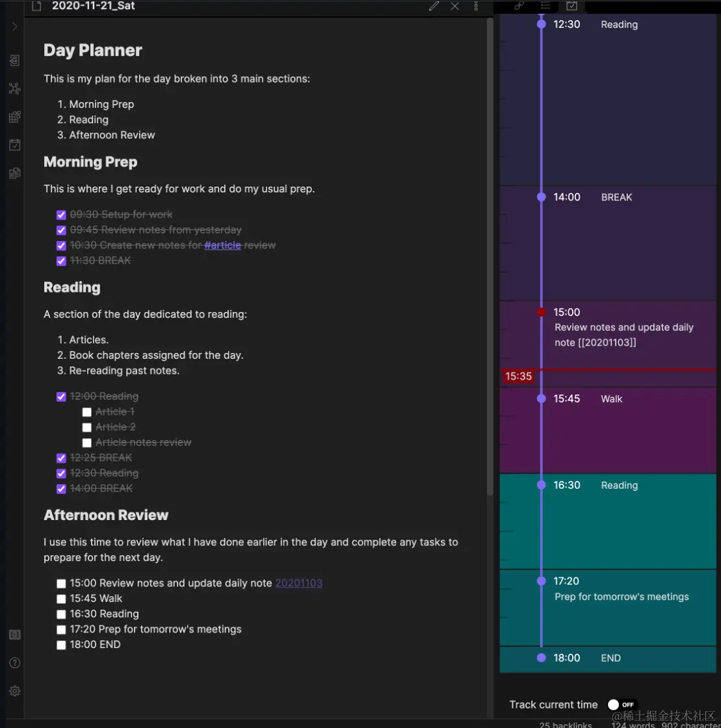This screenshot has width=721, height=728.
Task: Open settings gear in left ribbon
Action: (14, 691)
